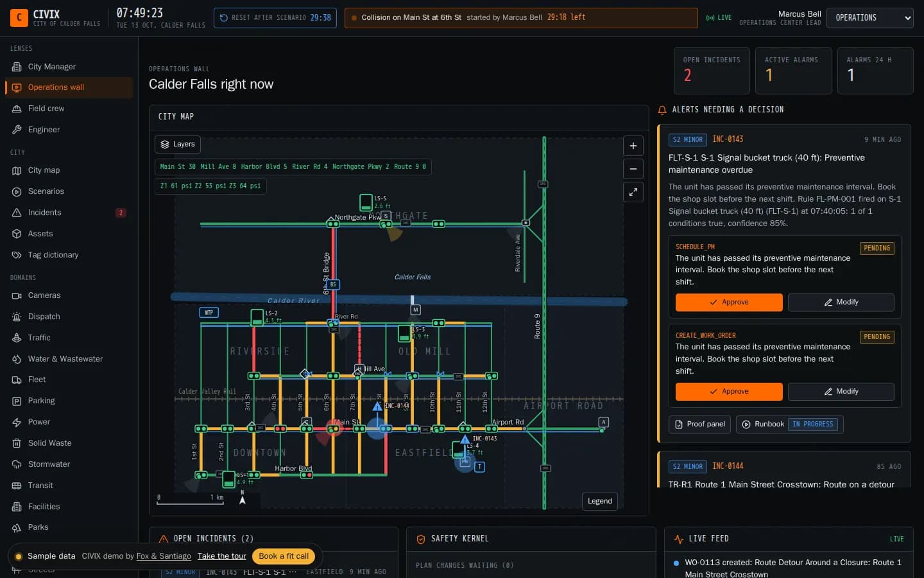Viewport: 924px width, 578px height.
Task: Open the City Manager lens
Action: [69, 67]
